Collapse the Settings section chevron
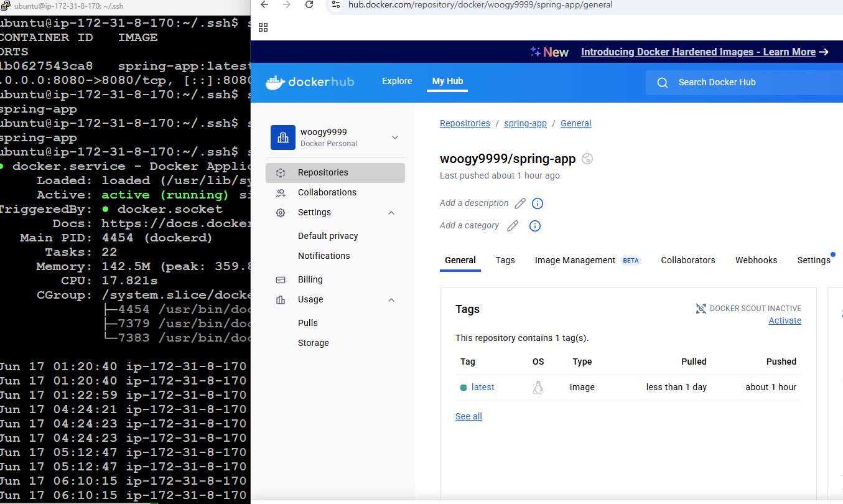This screenshot has width=843, height=504. (391, 213)
